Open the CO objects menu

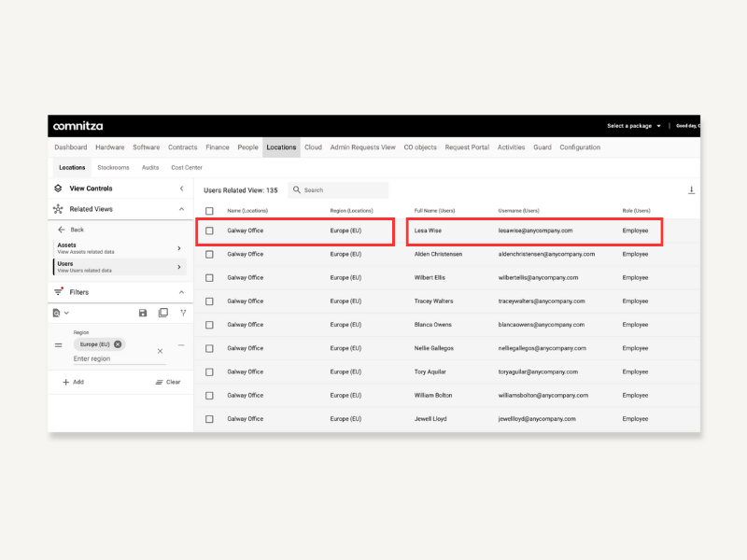420,147
